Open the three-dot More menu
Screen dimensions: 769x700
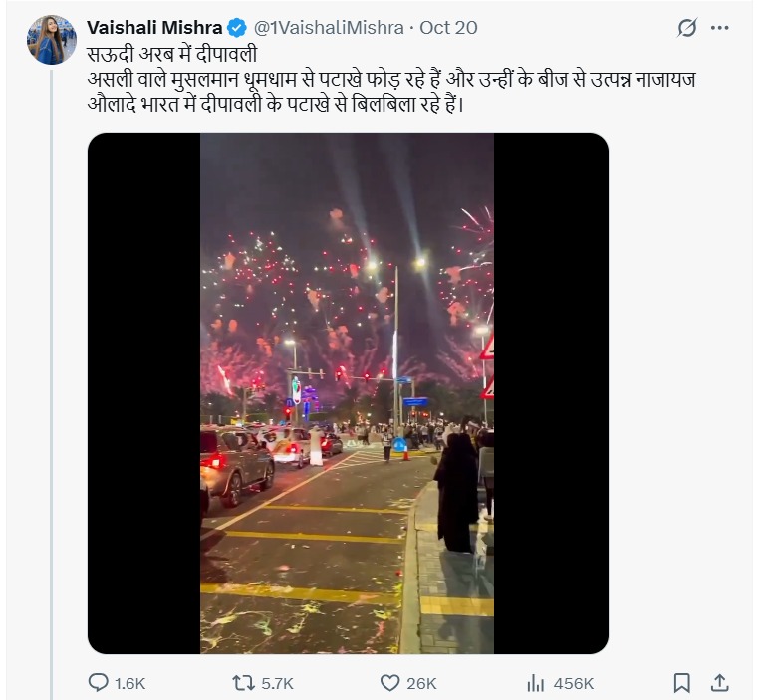click(x=720, y=28)
